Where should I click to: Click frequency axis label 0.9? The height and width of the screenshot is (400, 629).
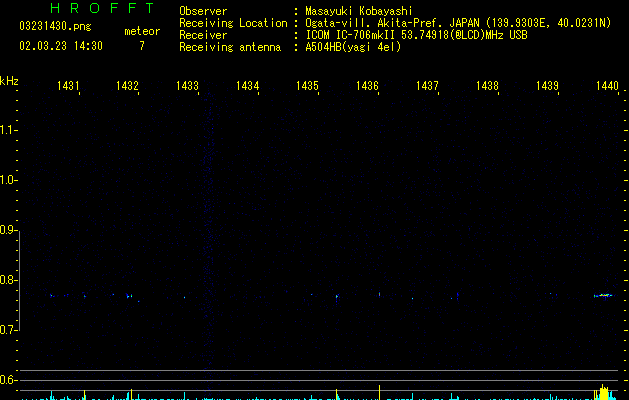pos(8,230)
